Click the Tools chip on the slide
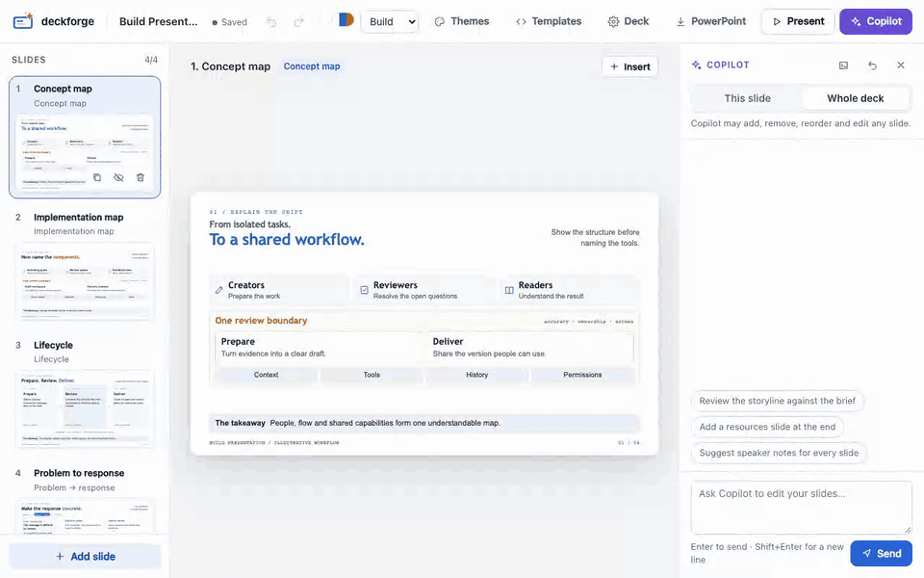 point(372,375)
